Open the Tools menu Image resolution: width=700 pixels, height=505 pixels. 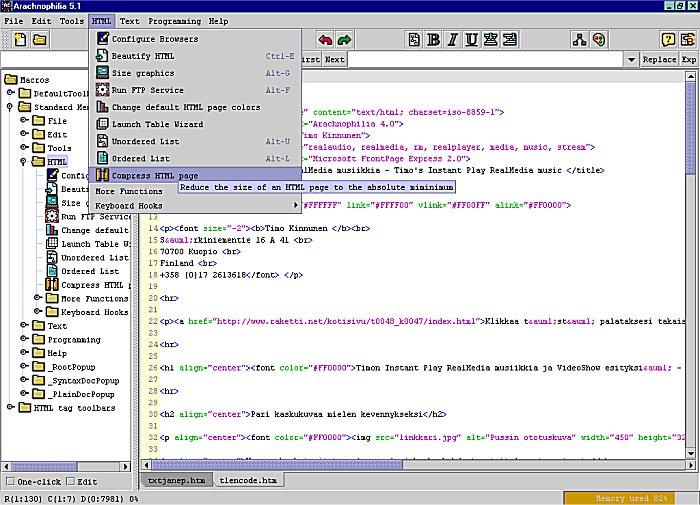72,21
